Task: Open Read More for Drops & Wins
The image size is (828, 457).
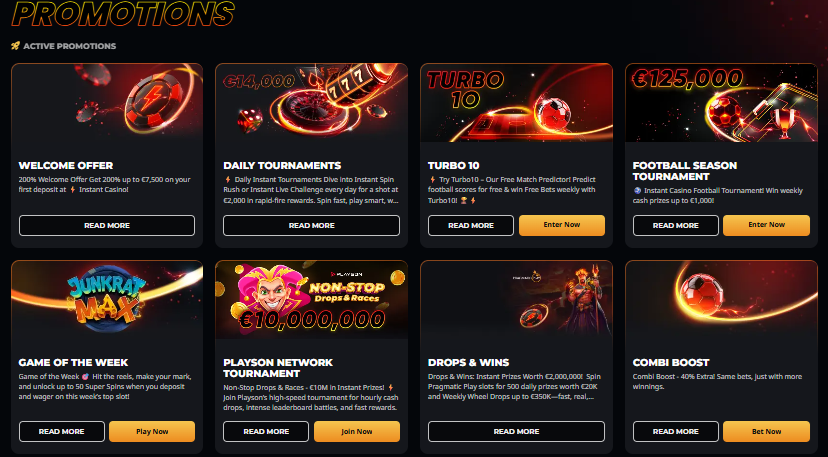Action: [x=516, y=432]
